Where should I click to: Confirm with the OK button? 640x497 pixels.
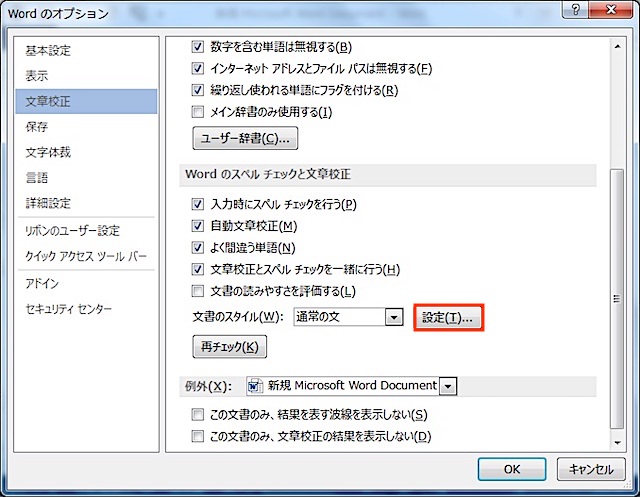[511, 469]
